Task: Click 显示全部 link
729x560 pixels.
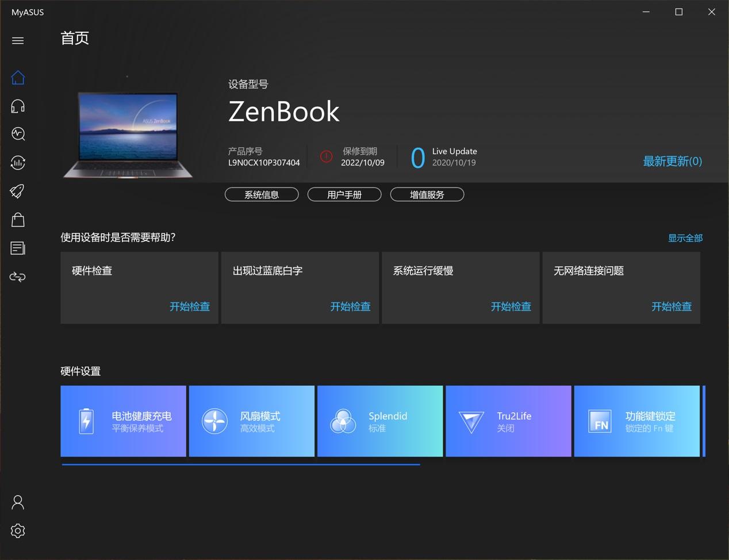Action: point(685,238)
